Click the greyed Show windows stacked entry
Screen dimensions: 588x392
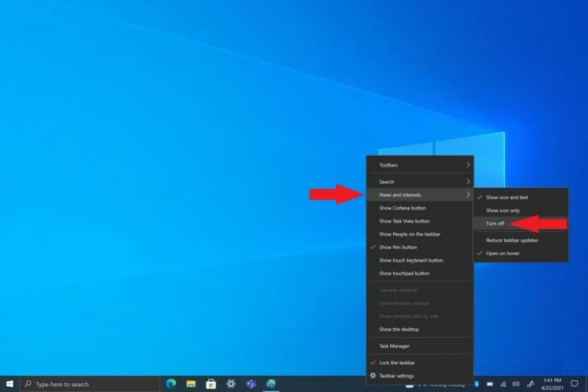[420, 303]
